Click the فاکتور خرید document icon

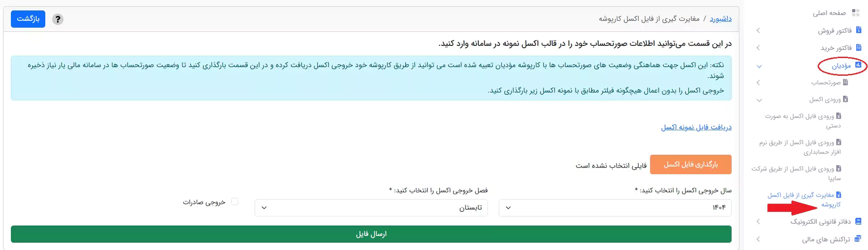tap(858, 48)
